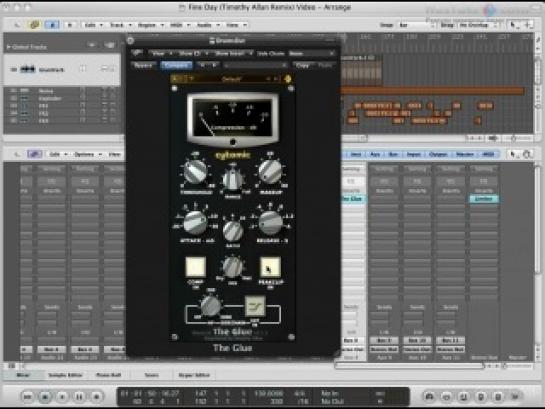This screenshot has height=409, width=545.
Task: Click the Copy button in plugin header
Action: click(x=302, y=65)
